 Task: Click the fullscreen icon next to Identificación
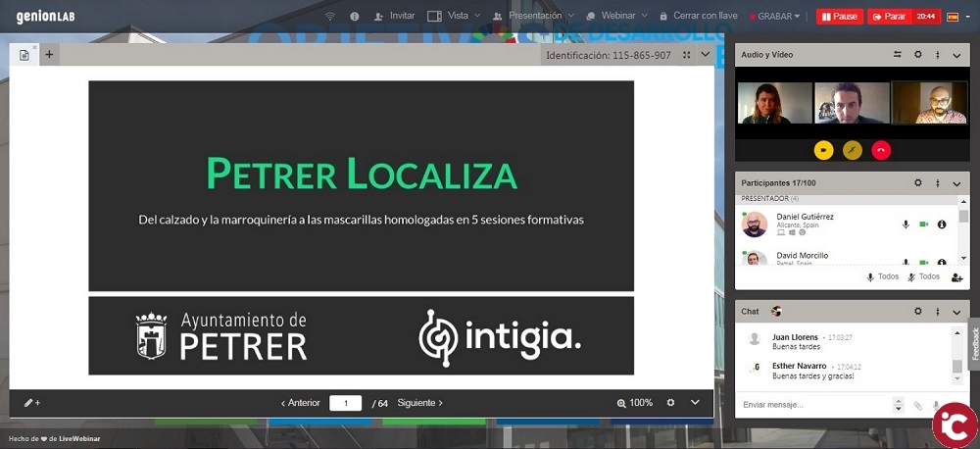tap(686, 55)
